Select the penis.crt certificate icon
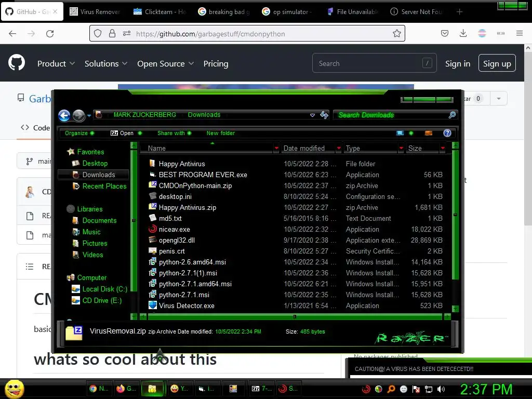This screenshot has height=399, width=532. (x=153, y=251)
